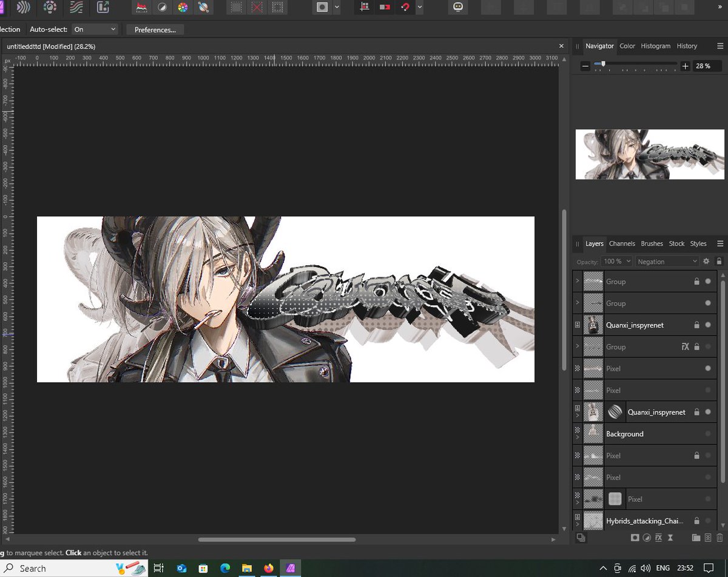The height and width of the screenshot is (577, 728).
Task: Expand the Hybrids_attacking_Chai layer
Action: coord(578,525)
